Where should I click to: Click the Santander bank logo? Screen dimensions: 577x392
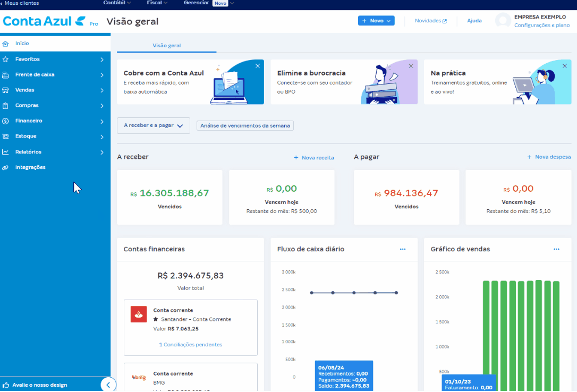(139, 314)
